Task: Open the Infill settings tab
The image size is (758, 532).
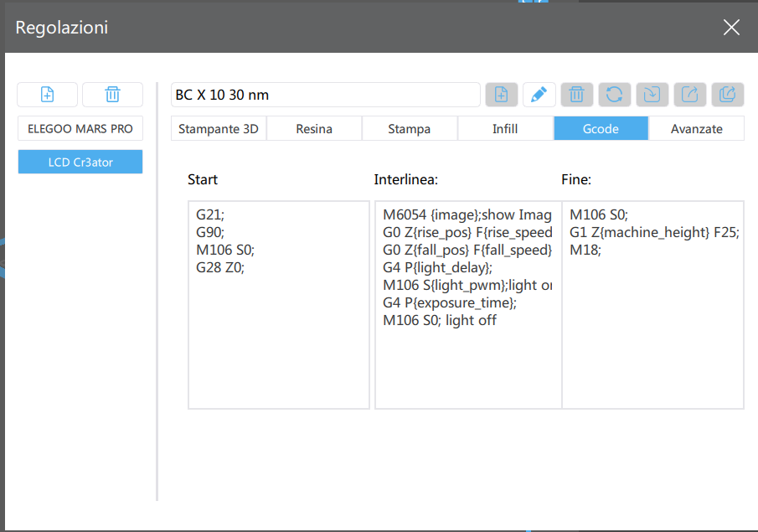Action: [x=505, y=129]
